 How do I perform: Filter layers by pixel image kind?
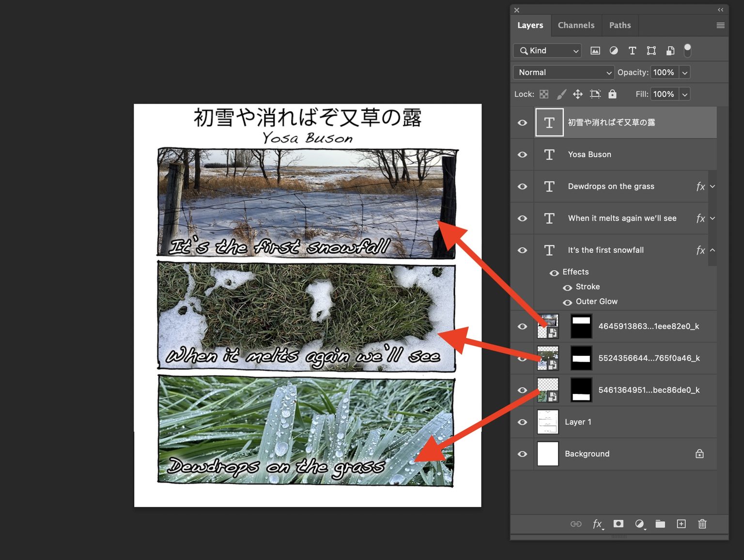(x=595, y=50)
